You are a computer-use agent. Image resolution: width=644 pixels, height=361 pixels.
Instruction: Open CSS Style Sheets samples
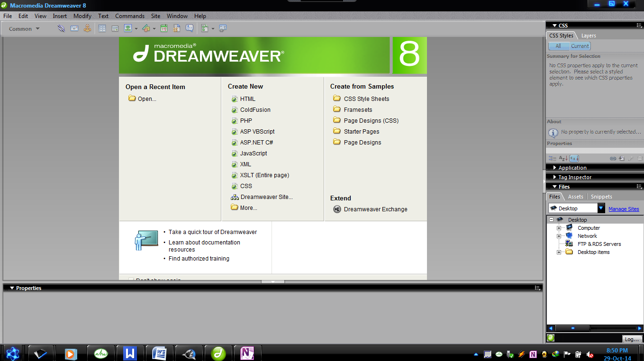366,99
